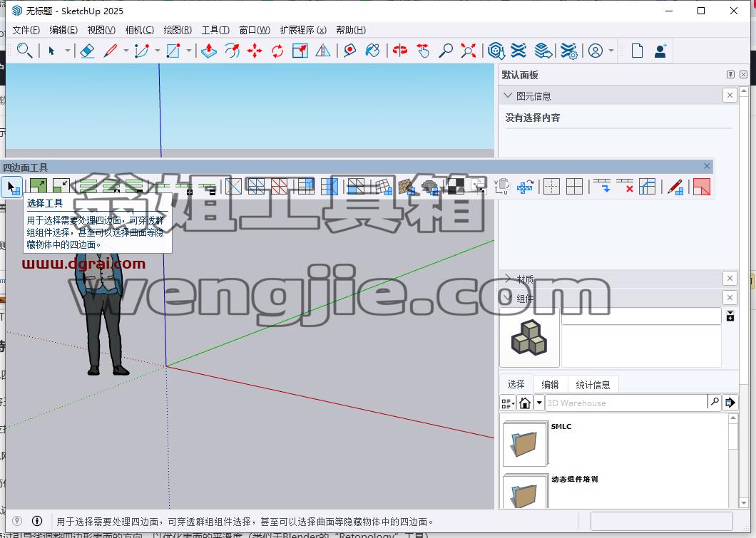Viewport: 756px width, 538px height.
Task: Pick the Eraser tool
Action: tap(87, 51)
